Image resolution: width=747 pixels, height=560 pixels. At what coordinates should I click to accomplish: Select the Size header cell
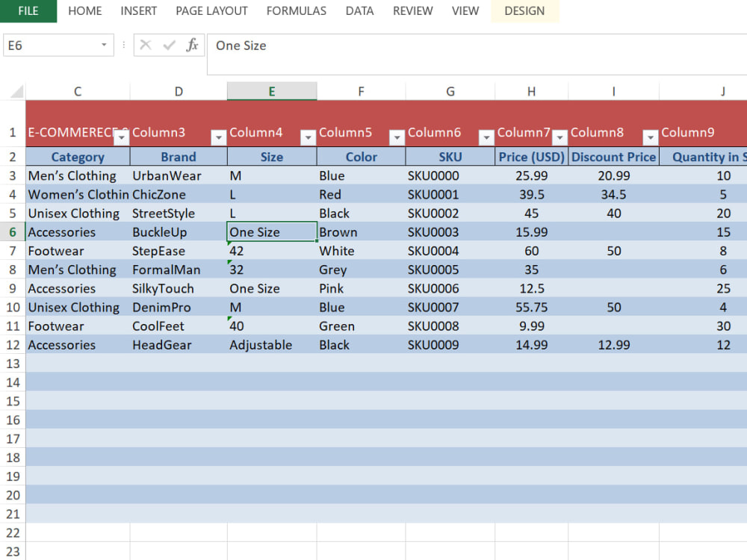[x=272, y=157]
